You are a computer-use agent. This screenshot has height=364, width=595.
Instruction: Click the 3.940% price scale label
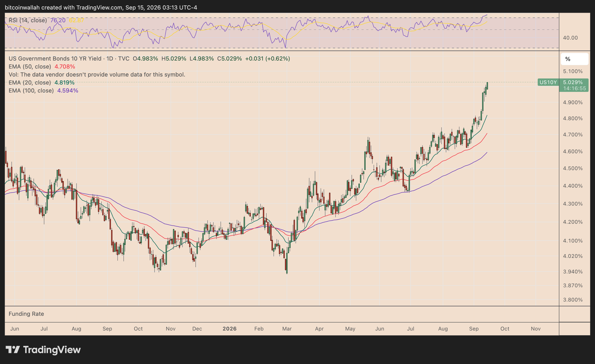click(x=573, y=271)
